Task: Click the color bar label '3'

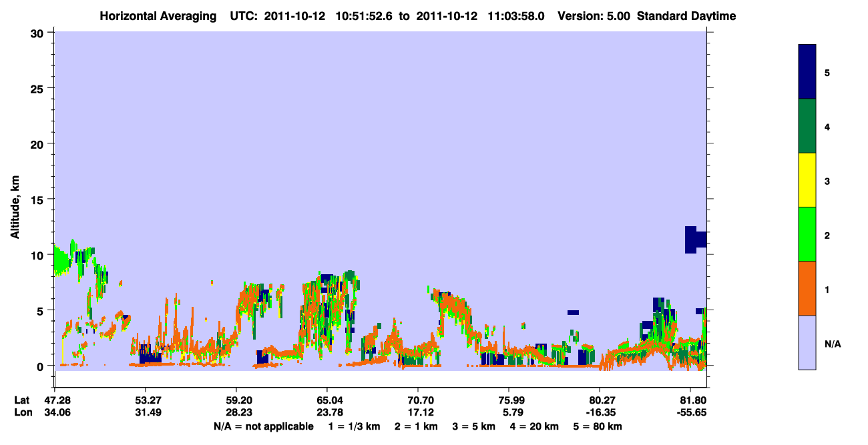Action: point(827,181)
